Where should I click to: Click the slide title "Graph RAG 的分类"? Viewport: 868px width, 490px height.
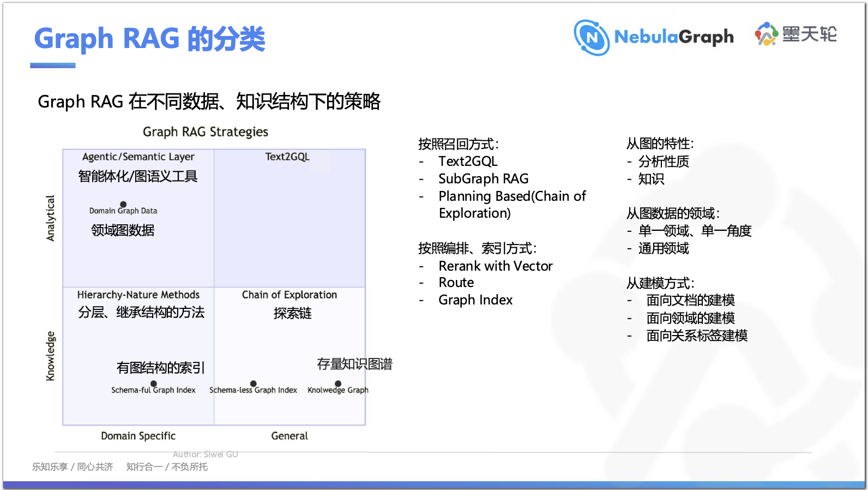point(150,39)
